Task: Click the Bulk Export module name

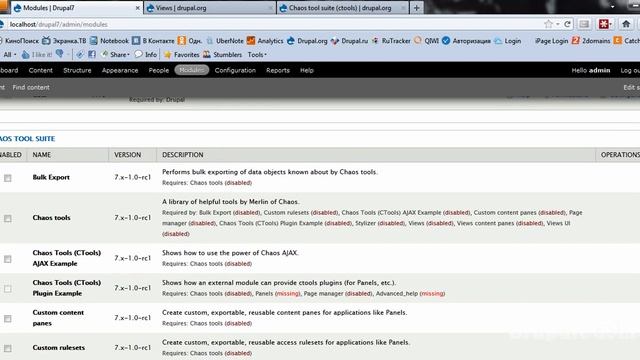Action: tap(51, 177)
